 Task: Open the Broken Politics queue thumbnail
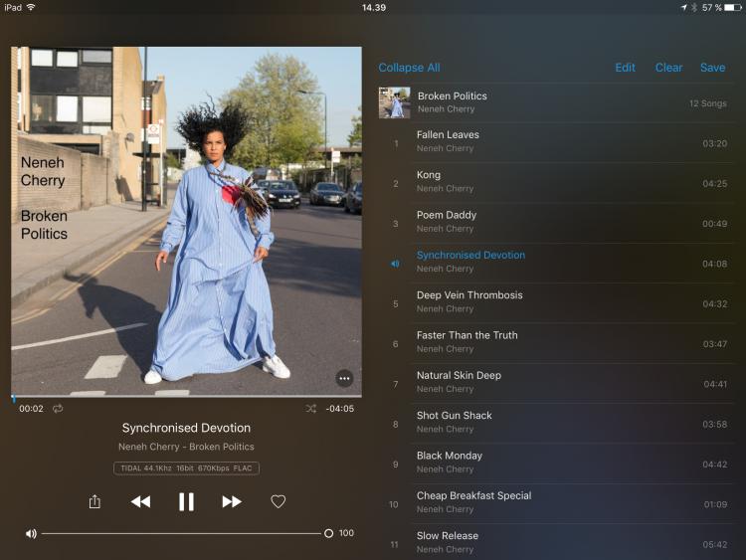click(395, 102)
